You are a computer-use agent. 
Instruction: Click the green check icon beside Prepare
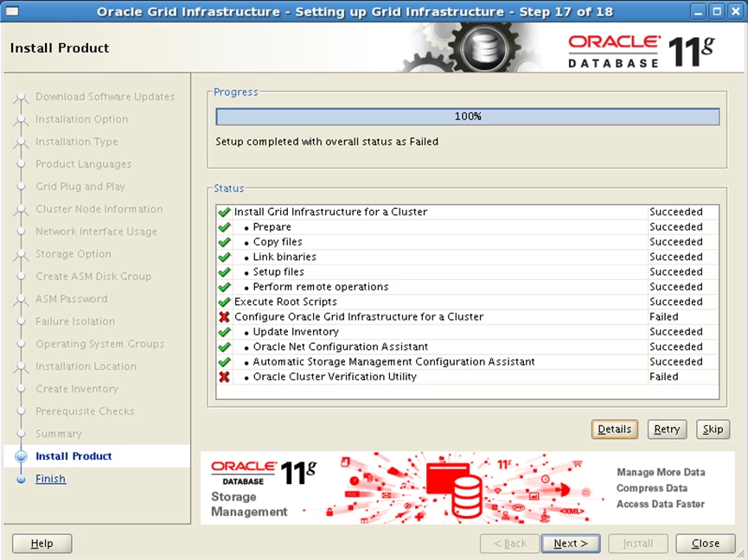coord(224,227)
